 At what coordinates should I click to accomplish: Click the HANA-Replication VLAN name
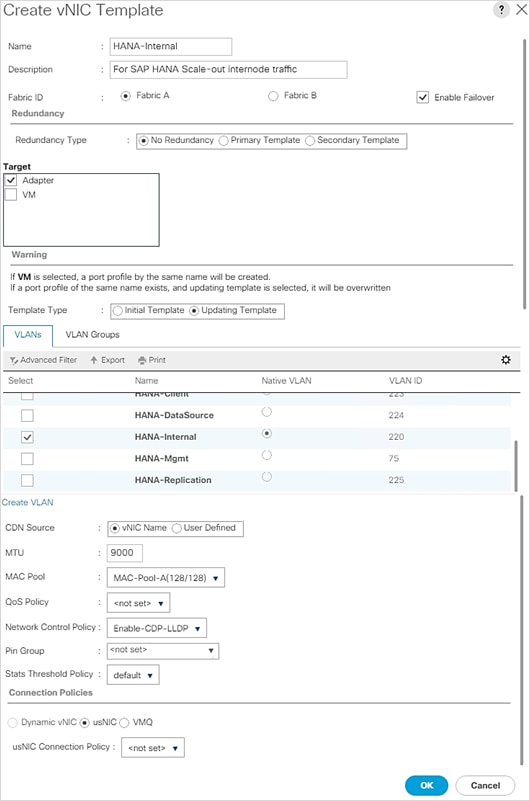click(x=173, y=480)
